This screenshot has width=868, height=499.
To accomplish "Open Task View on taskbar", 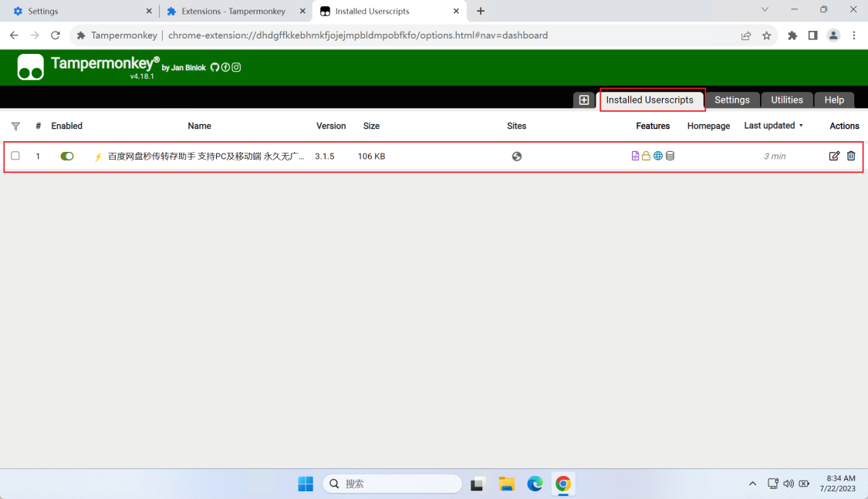I will (478, 484).
